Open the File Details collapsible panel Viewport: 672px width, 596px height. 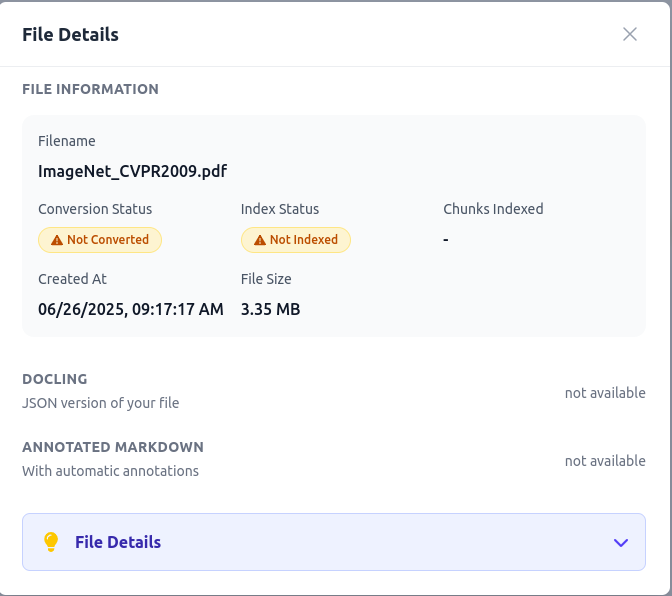[334, 542]
